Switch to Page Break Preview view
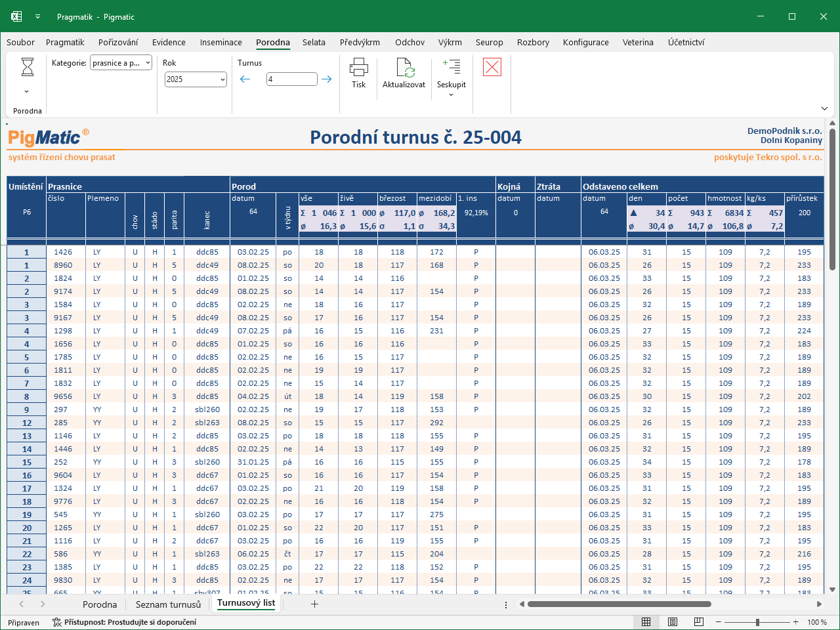Viewport: 840px width, 630px height. (699, 622)
